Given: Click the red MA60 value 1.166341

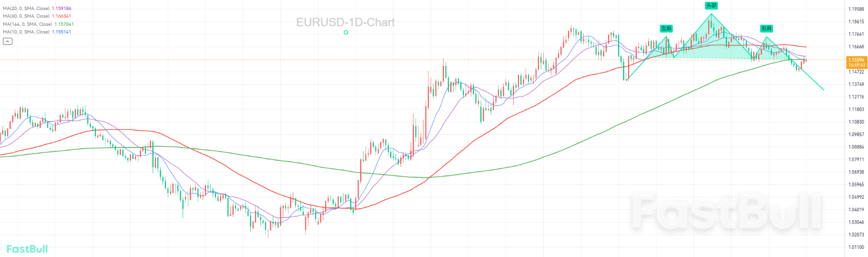Looking at the screenshot, I should [62, 16].
